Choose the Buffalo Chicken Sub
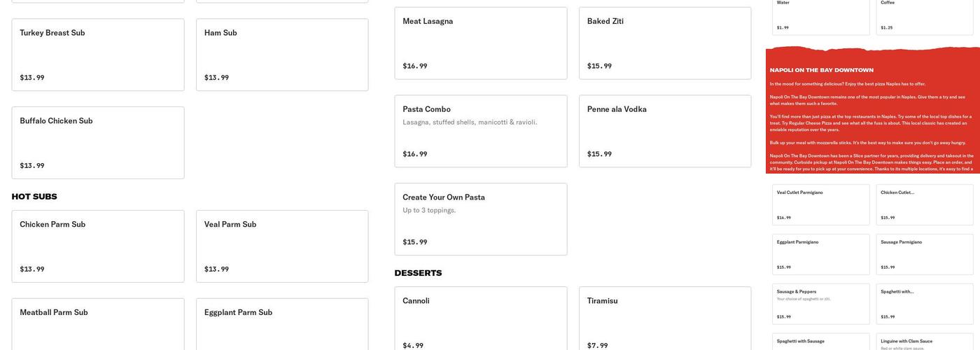Screen dimensions: 980x350 coord(98,143)
